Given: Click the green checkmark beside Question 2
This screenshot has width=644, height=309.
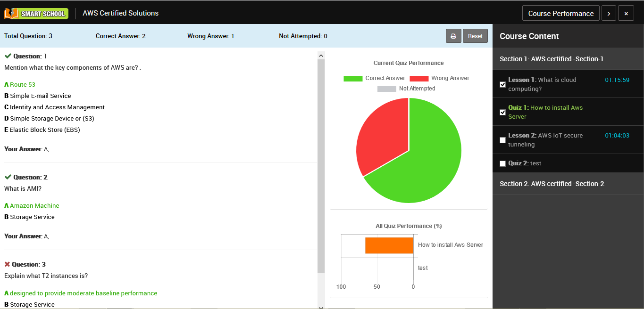Looking at the screenshot, I should click(x=8, y=177).
